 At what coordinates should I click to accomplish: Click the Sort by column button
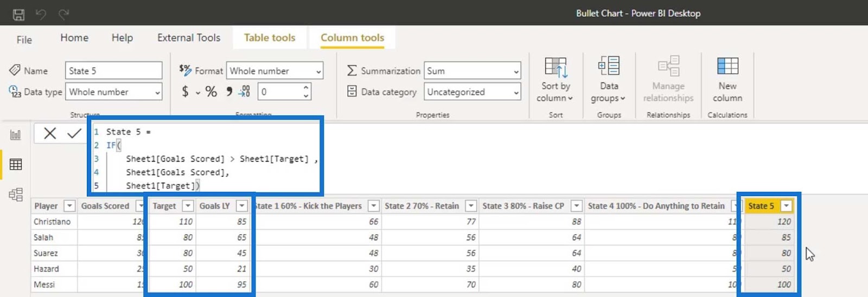click(x=556, y=79)
